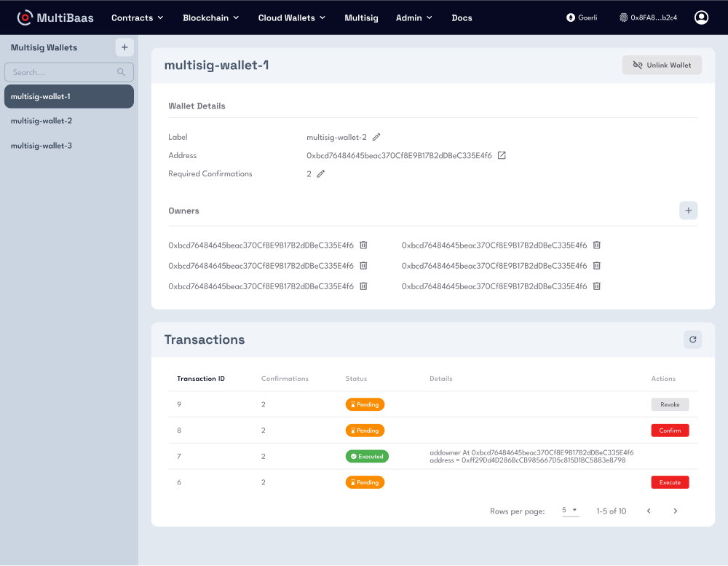The height and width of the screenshot is (566, 728).
Task: Select multisig-wallet-3 in sidebar
Action: pos(41,146)
